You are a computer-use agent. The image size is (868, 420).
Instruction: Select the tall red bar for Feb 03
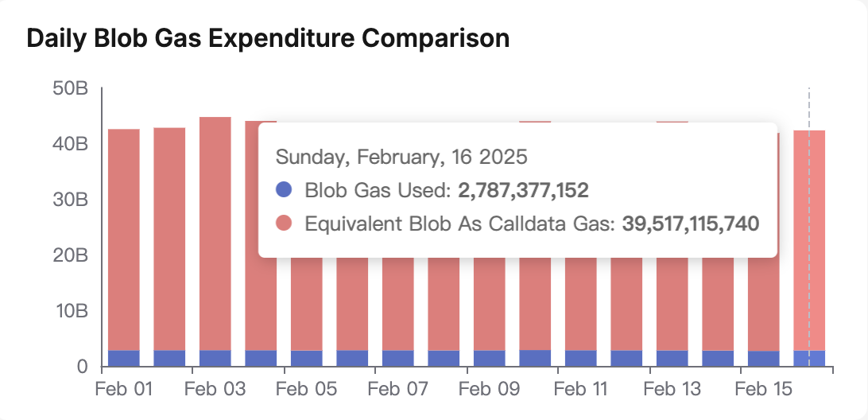215,231
